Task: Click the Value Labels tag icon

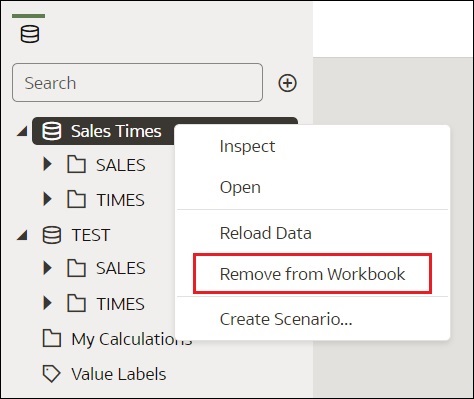Action: (52, 374)
